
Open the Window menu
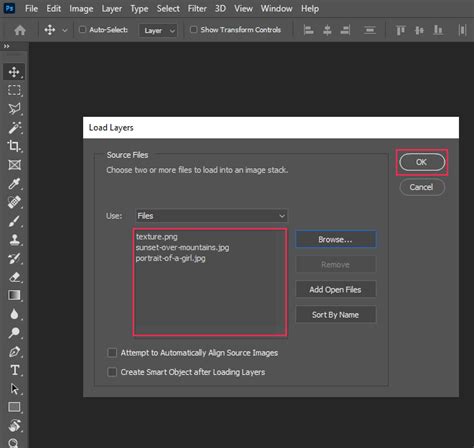click(x=276, y=9)
